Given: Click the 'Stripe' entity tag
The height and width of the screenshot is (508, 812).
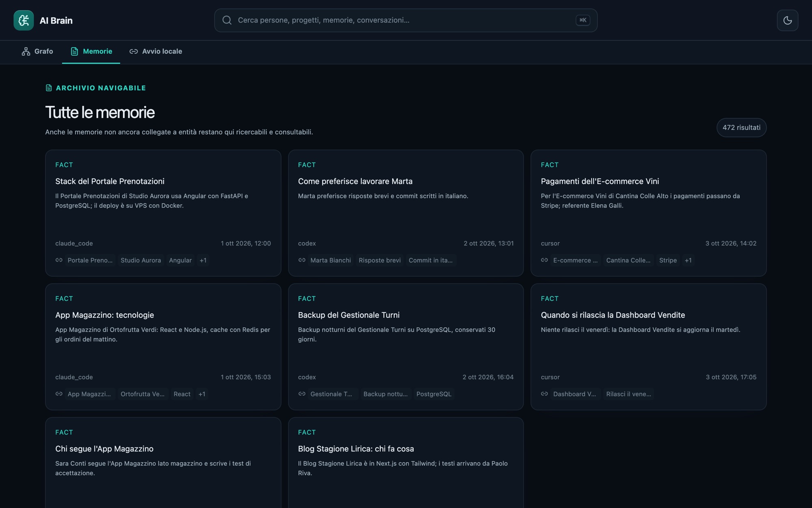Looking at the screenshot, I should pos(668,261).
